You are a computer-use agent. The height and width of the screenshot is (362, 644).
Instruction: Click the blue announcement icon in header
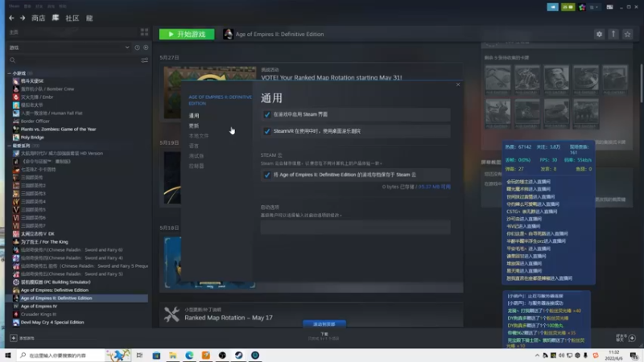553,7
